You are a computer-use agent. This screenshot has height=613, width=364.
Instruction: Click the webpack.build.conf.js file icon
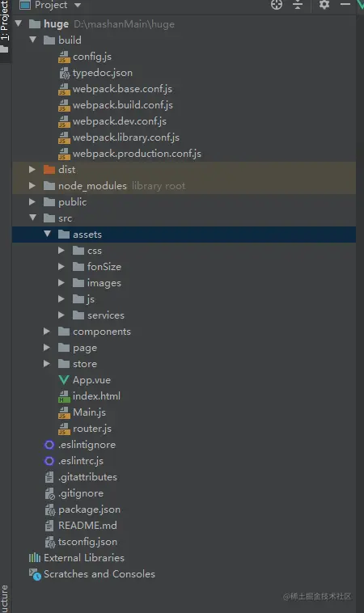coord(64,105)
